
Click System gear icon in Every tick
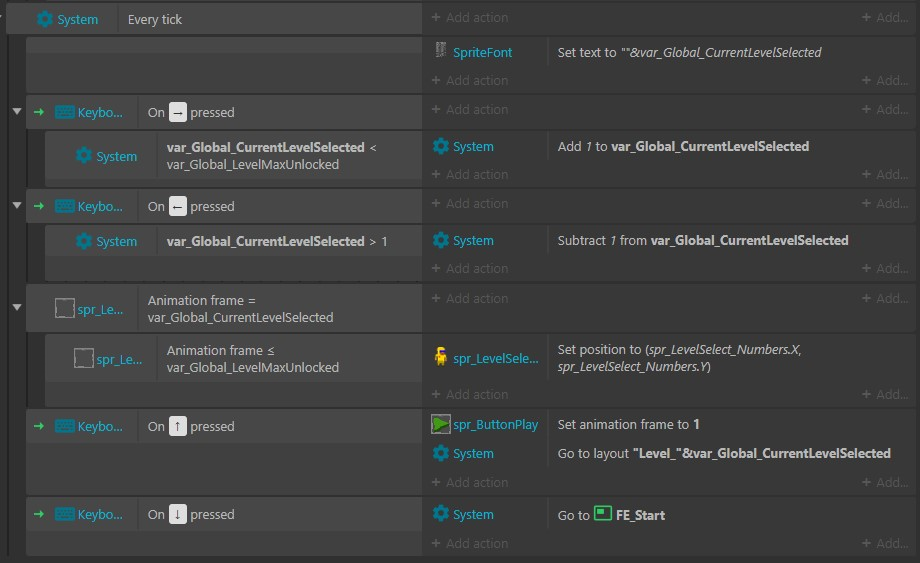point(45,19)
